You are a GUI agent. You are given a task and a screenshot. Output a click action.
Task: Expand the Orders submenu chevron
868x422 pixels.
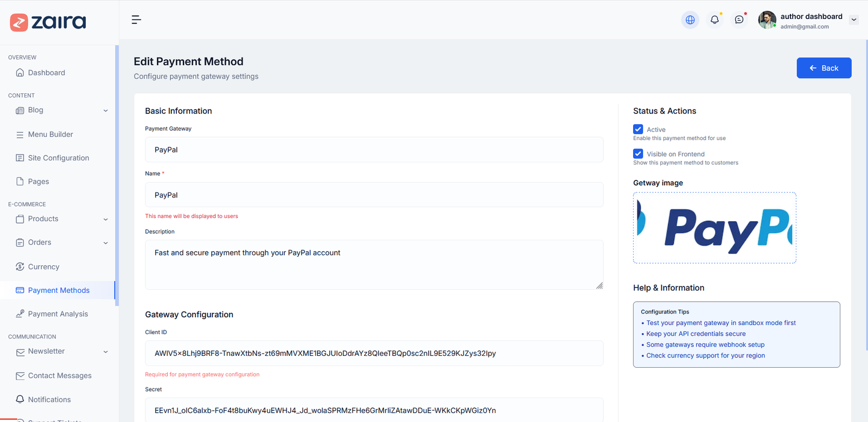pos(106,243)
